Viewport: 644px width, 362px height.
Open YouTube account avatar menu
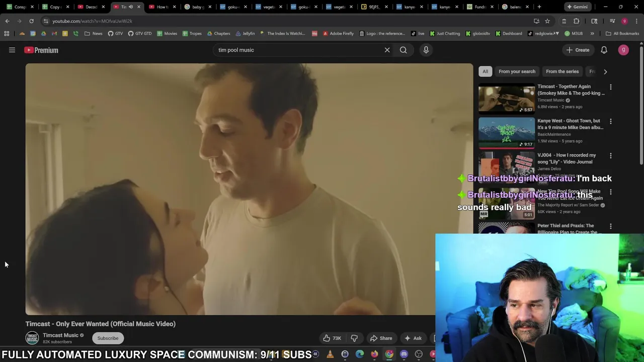coord(623,50)
